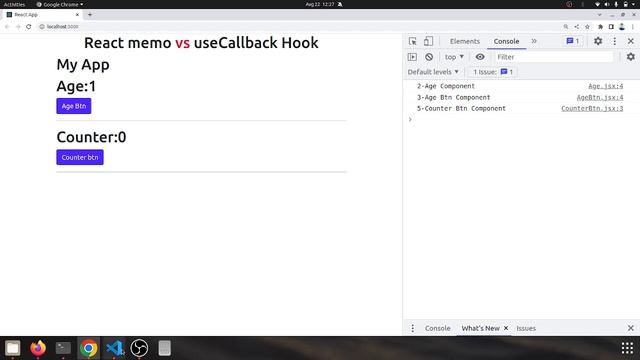Viewport: 640px width, 360px height.
Task: Focus the console Filter input field
Action: [554, 57]
